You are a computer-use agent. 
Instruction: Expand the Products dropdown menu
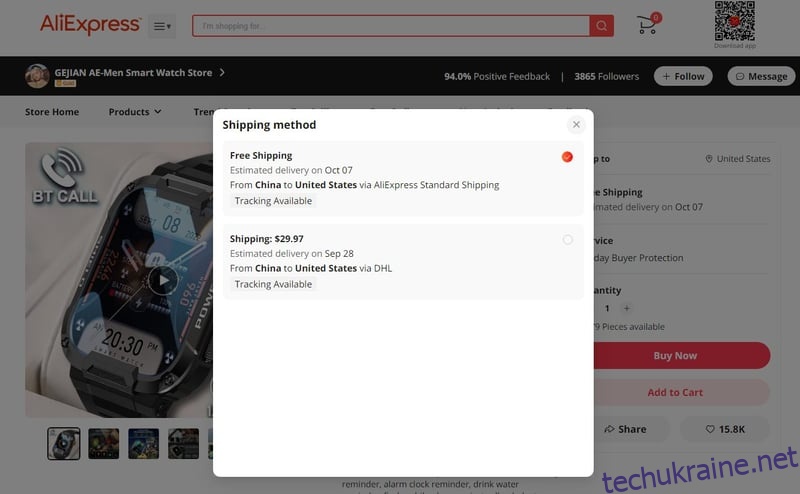coord(135,112)
